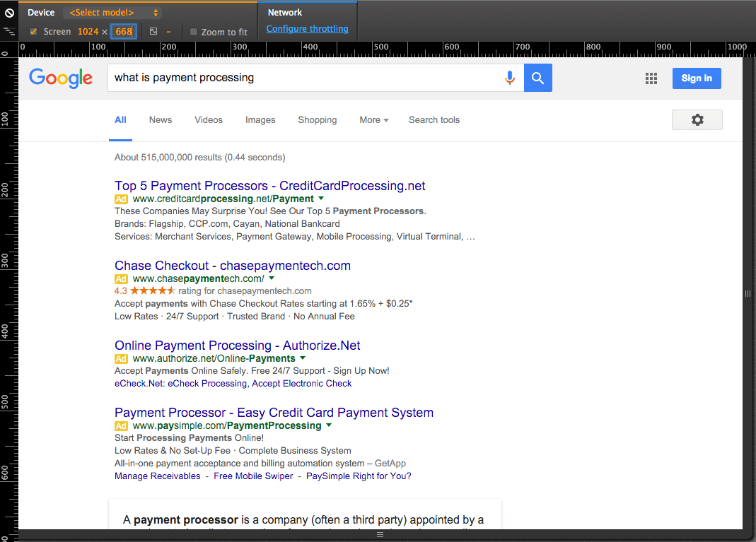Click the About 515,000,000 results text
This screenshot has height=542, width=756.
199,158
